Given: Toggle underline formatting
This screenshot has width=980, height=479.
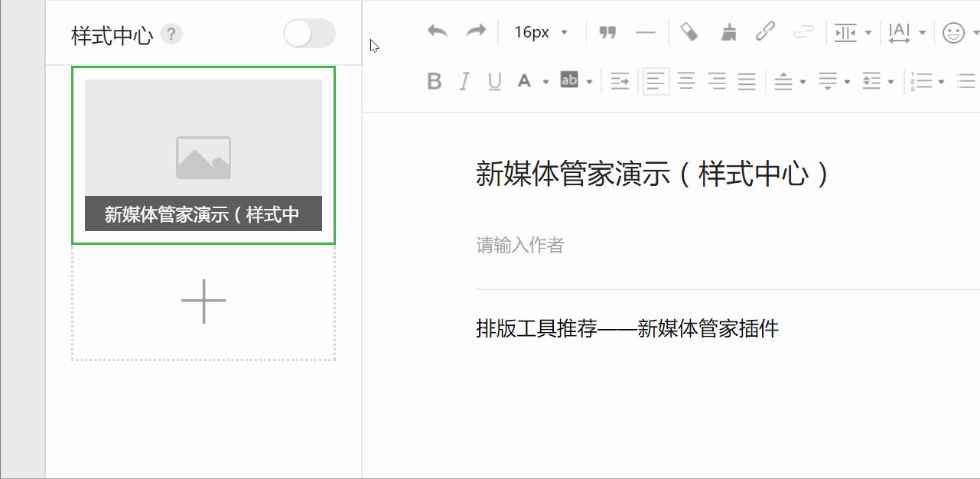Looking at the screenshot, I should 493,81.
